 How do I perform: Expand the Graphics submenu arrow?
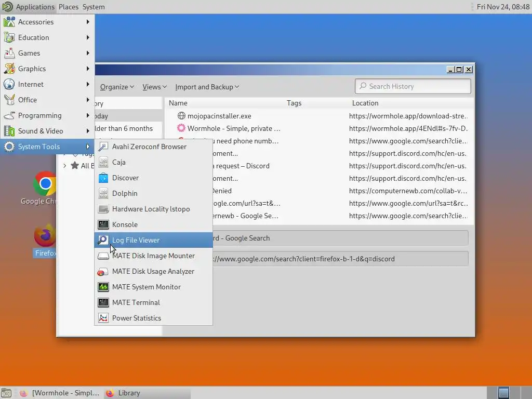[x=88, y=69]
